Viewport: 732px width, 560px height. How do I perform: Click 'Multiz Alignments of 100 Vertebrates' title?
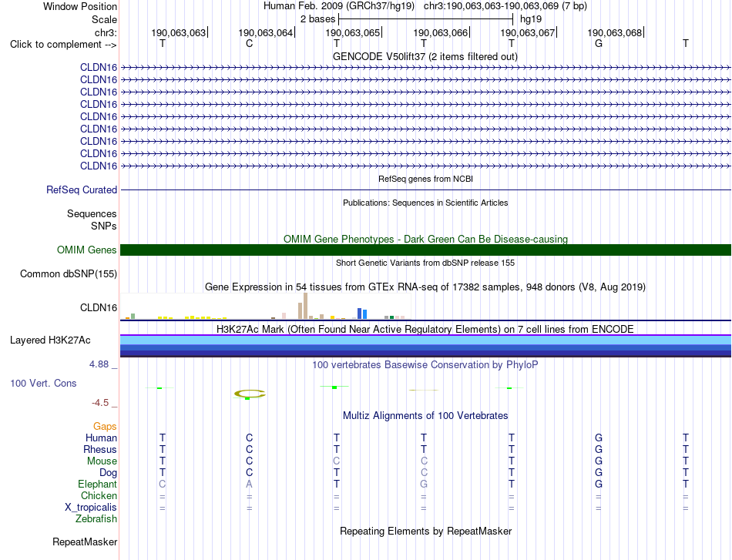[425, 415]
